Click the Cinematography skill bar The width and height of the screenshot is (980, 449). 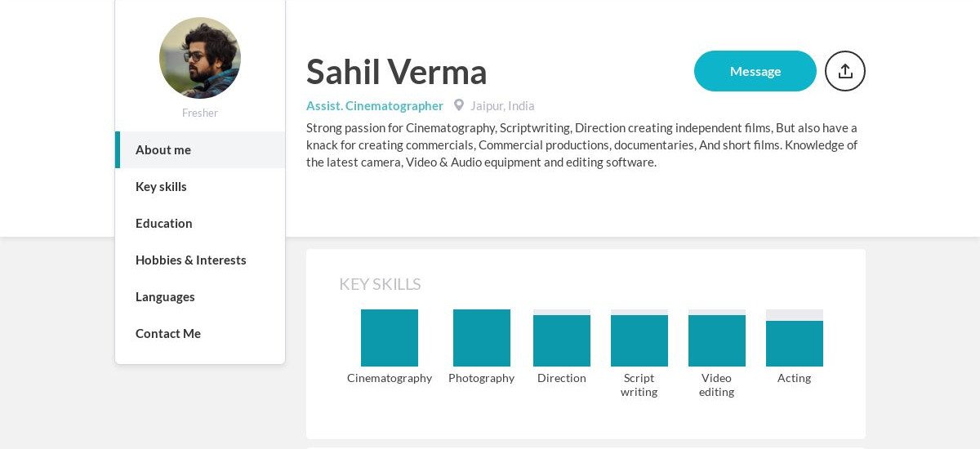[x=390, y=338]
